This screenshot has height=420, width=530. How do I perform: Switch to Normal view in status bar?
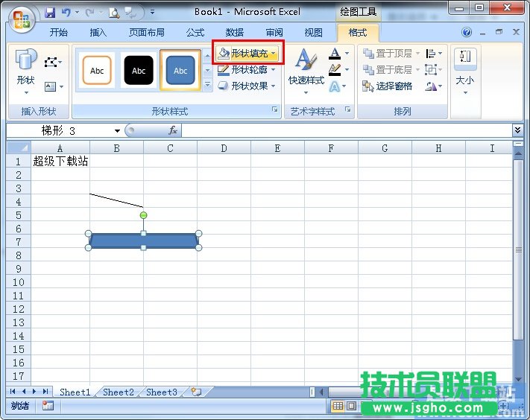[x=338, y=406]
